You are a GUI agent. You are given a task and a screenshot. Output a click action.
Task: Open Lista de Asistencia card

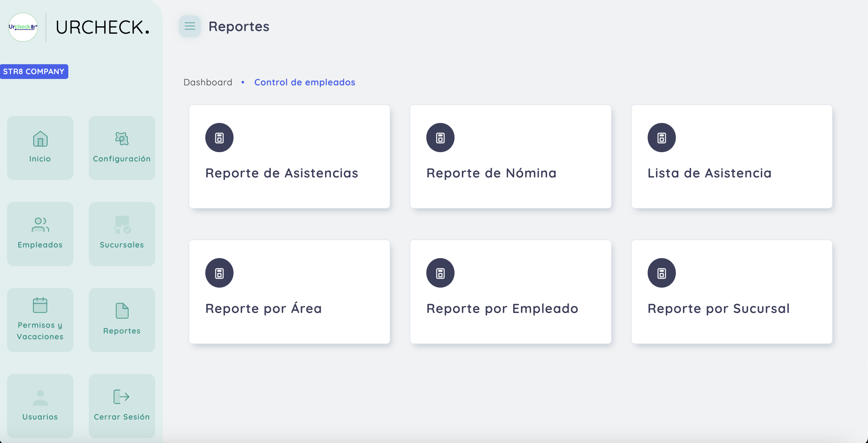click(732, 156)
